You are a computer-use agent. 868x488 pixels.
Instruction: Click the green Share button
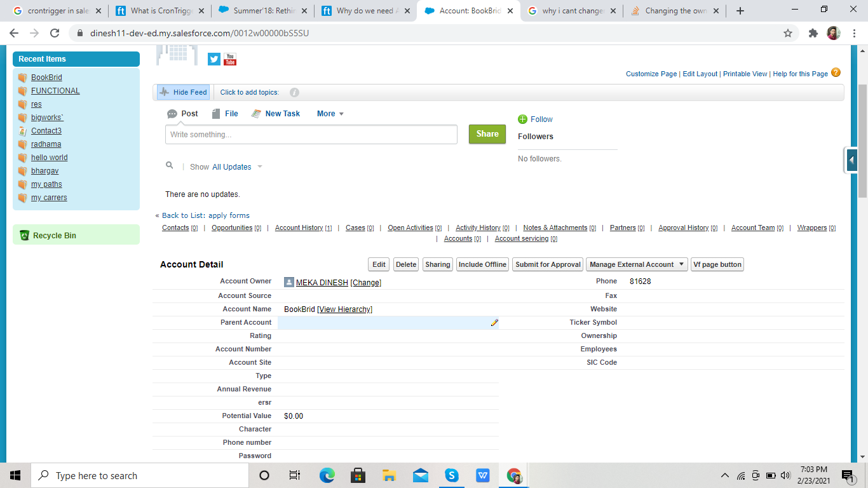click(487, 134)
